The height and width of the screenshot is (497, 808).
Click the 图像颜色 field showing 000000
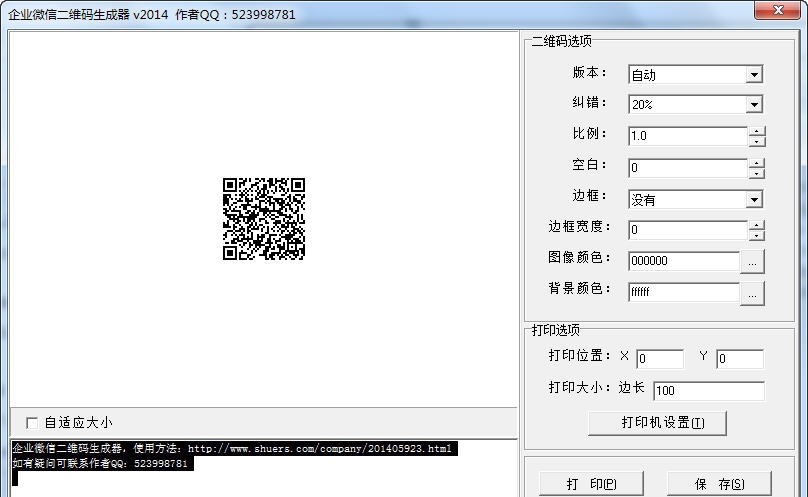tap(684, 261)
